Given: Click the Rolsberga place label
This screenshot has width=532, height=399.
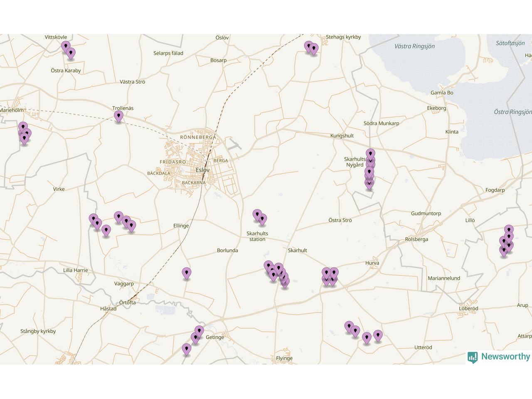Looking at the screenshot, I should point(416,239).
